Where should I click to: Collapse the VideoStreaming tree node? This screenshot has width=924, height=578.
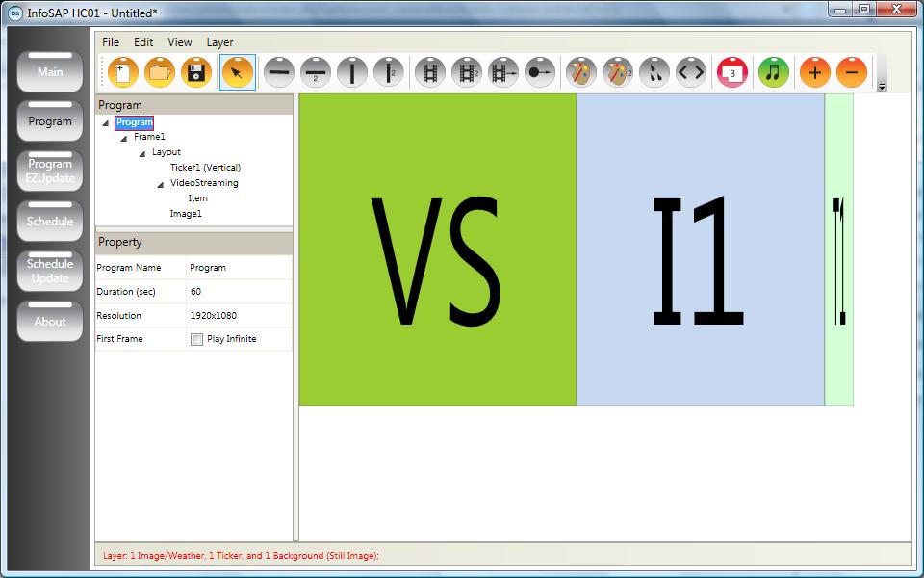click(x=161, y=184)
